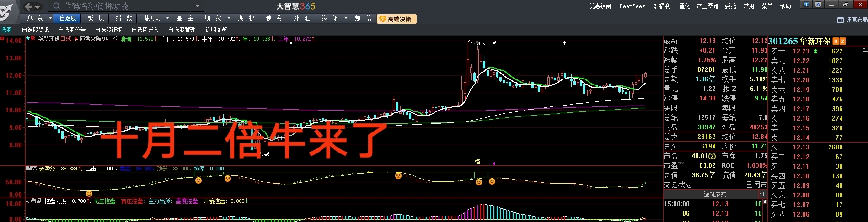The image size is (868, 222).
Task: Open the 自选股公告 sub-tab
Action: [x=72, y=30]
